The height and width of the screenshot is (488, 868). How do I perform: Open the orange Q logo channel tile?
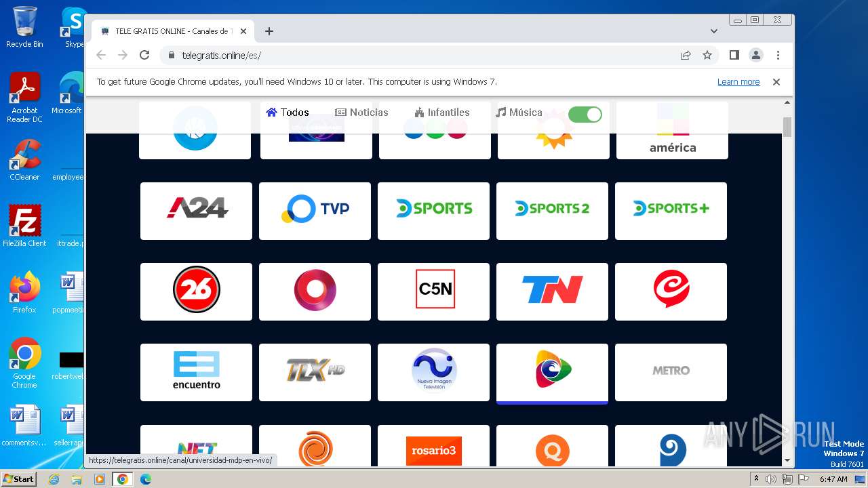click(552, 446)
